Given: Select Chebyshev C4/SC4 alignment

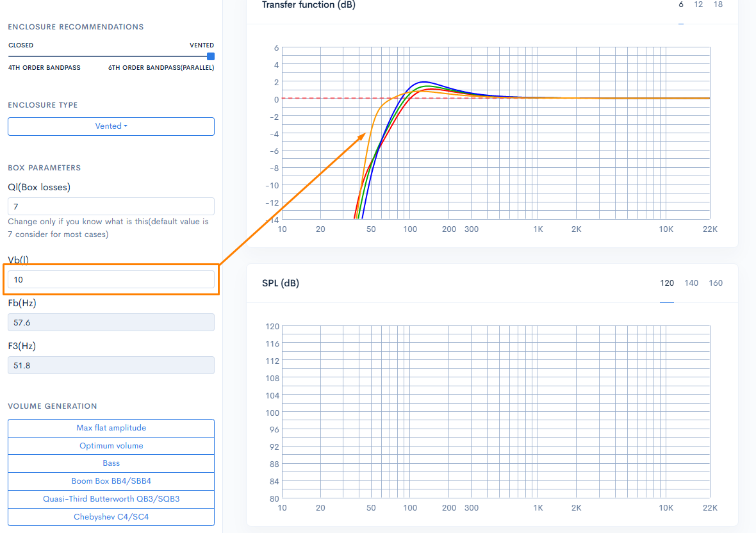Looking at the screenshot, I should [x=111, y=516].
